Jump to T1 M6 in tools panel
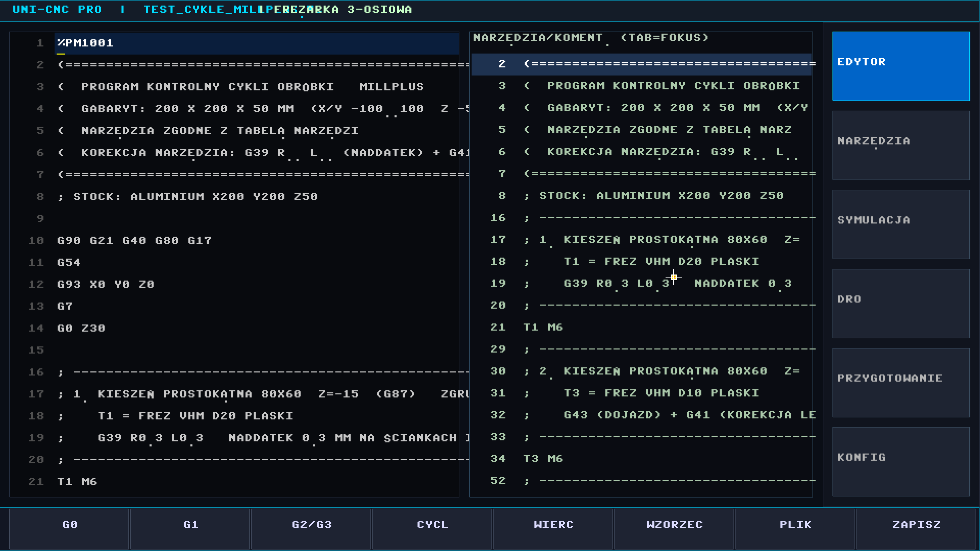 (x=642, y=327)
